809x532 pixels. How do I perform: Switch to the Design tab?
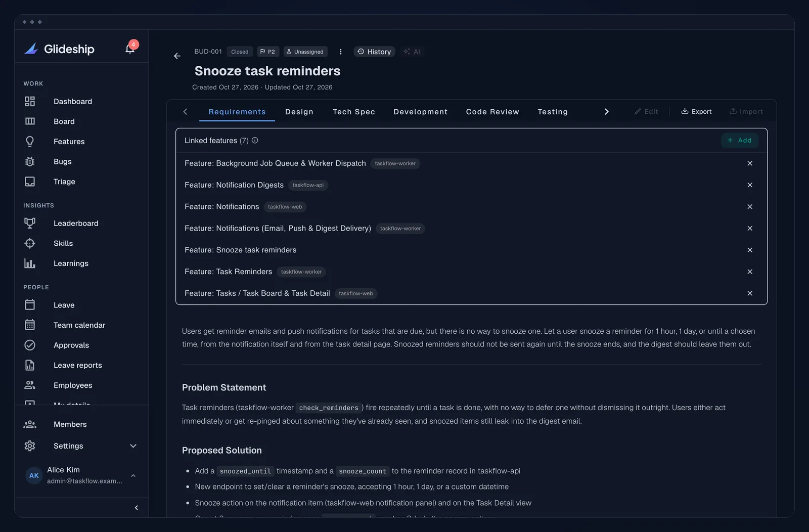(299, 112)
